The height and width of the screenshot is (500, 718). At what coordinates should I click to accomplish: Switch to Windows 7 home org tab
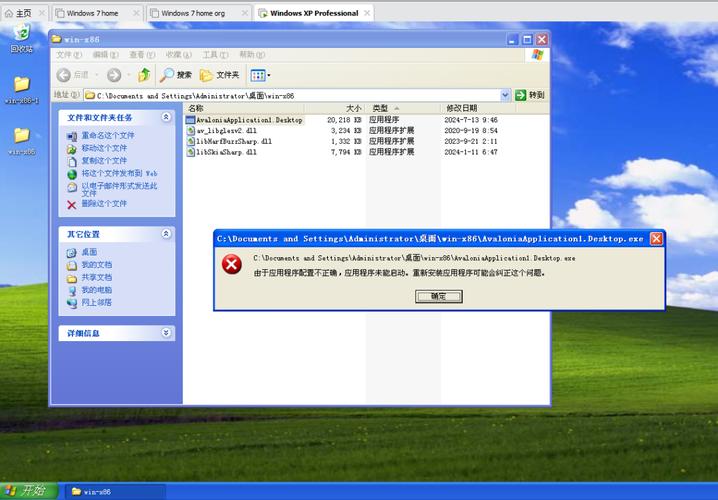tap(193, 13)
